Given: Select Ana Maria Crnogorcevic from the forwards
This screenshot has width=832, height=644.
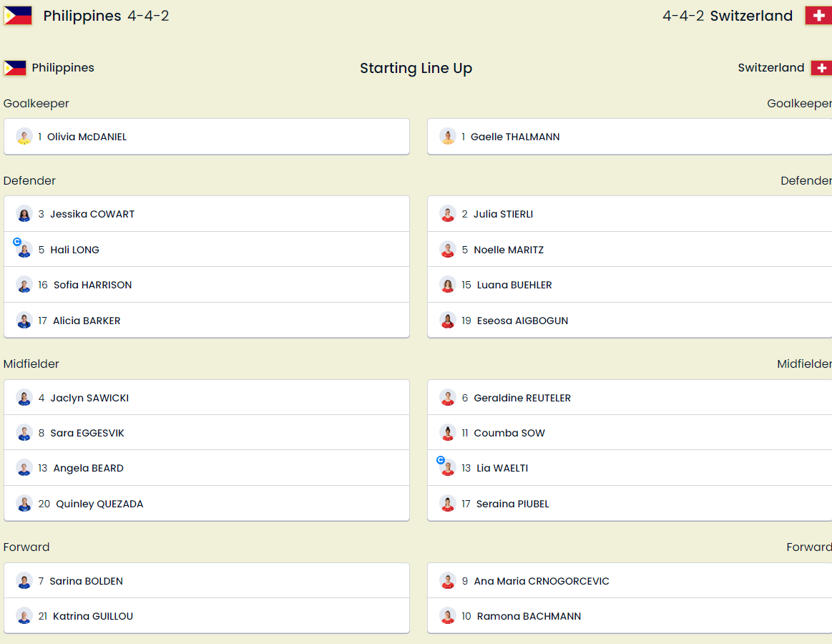Looking at the screenshot, I should pos(541,581).
